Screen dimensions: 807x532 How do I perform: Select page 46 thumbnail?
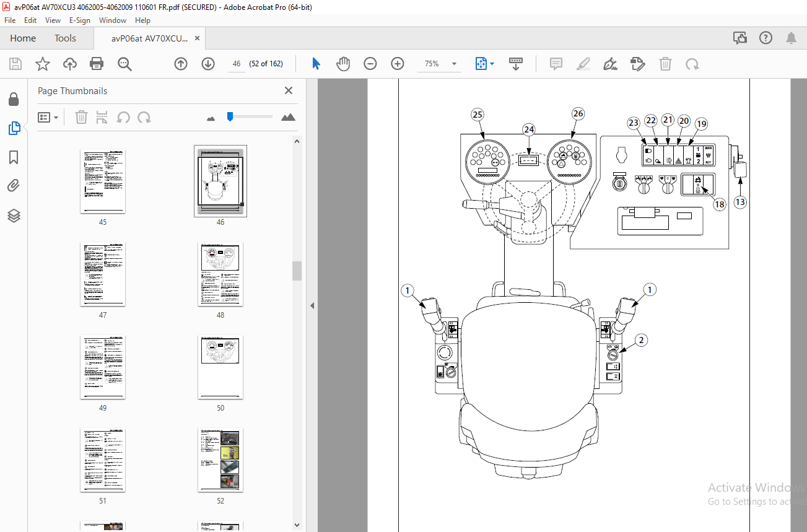coord(220,181)
